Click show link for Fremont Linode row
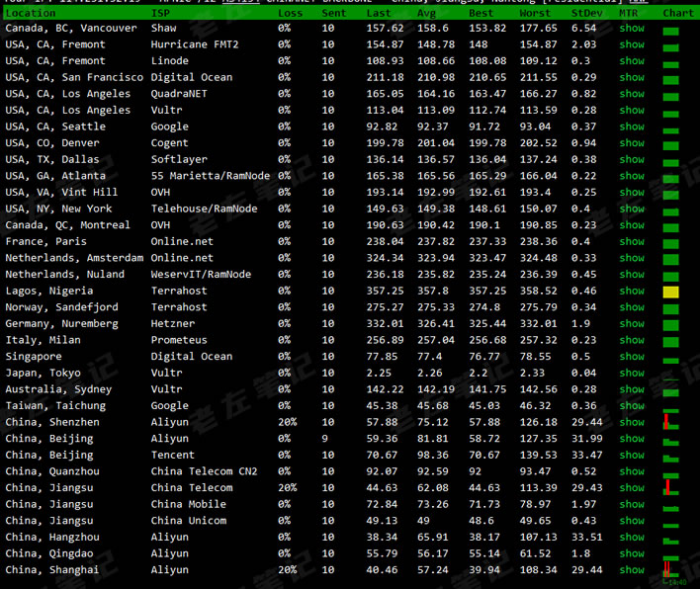 click(x=631, y=61)
